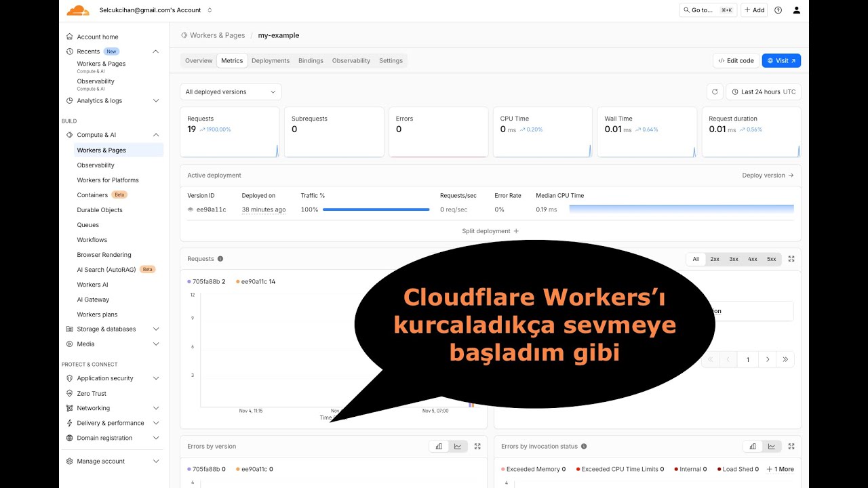Filter requests by 2xx status
The image size is (868, 488).
click(715, 259)
